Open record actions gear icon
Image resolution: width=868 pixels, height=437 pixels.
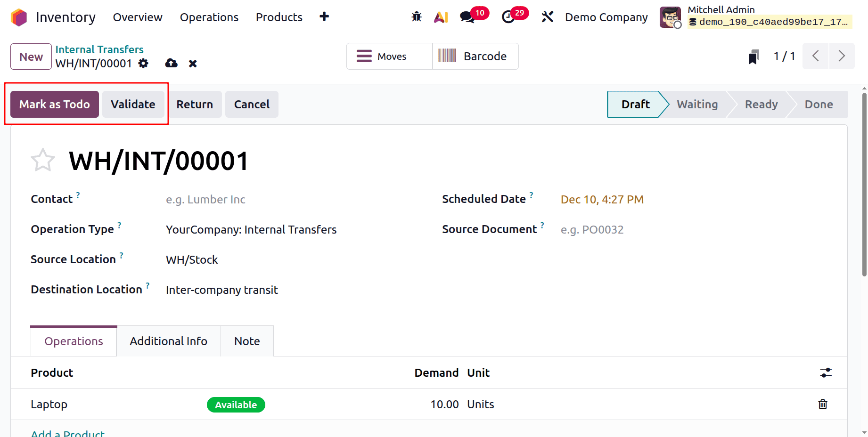click(143, 63)
